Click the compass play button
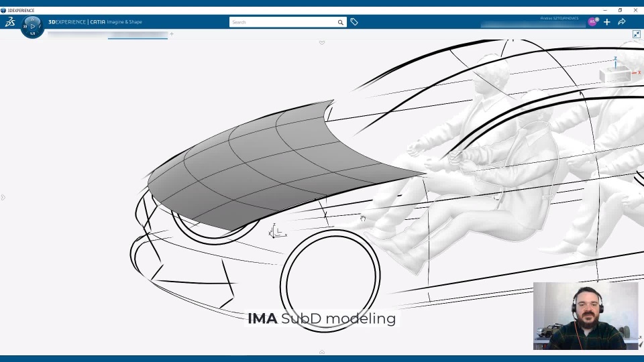The width and height of the screenshot is (644, 362). tap(32, 26)
